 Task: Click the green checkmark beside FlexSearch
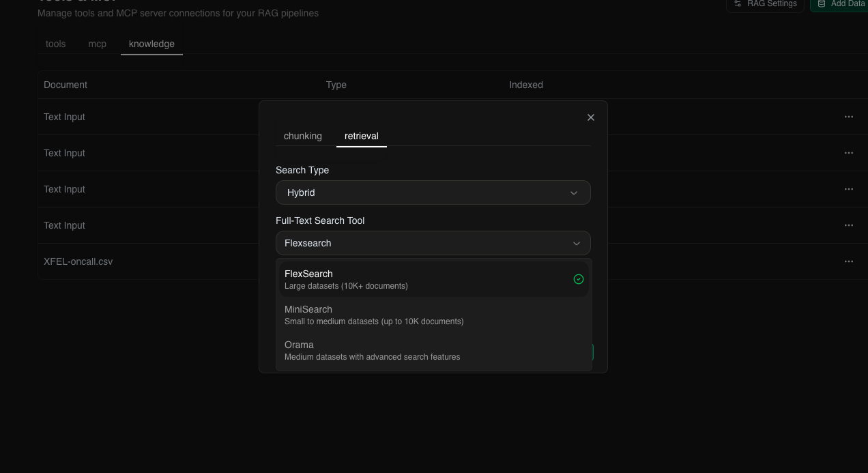click(x=578, y=279)
